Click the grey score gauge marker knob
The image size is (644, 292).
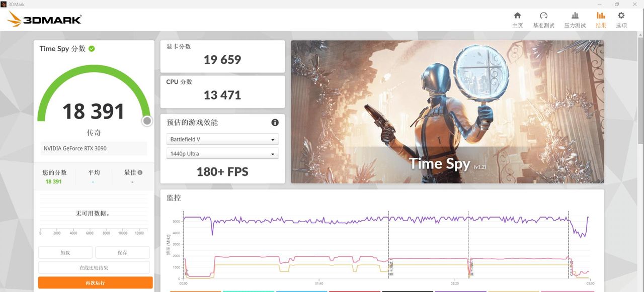[x=147, y=121]
